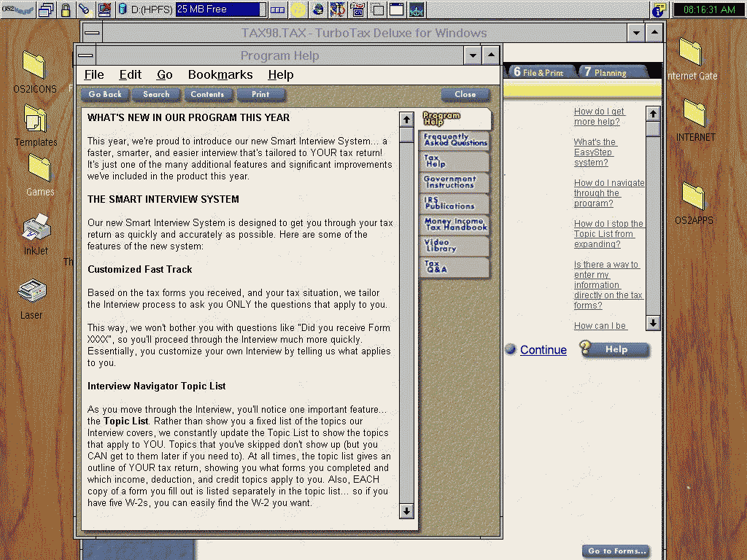Open the OS/2 Warp menu button

click(18, 9)
